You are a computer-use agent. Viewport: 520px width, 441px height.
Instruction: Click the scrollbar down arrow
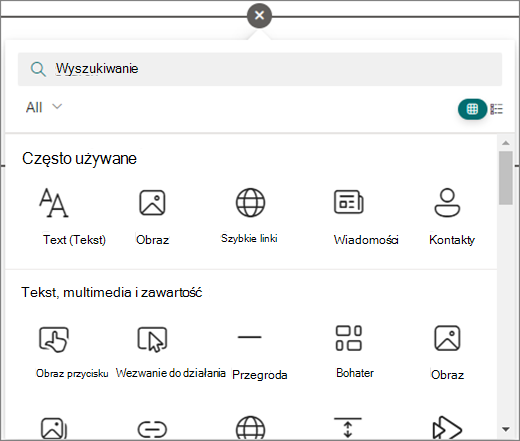coord(506,429)
